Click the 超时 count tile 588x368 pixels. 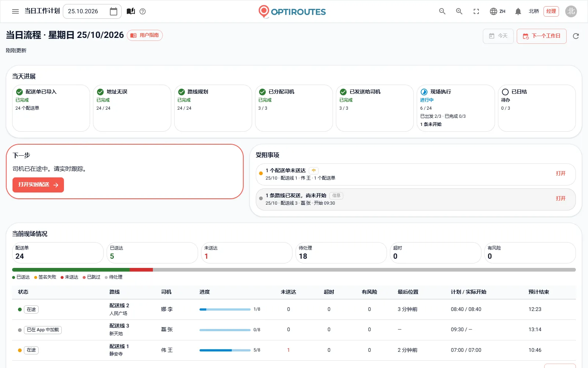[x=435, y=253]
